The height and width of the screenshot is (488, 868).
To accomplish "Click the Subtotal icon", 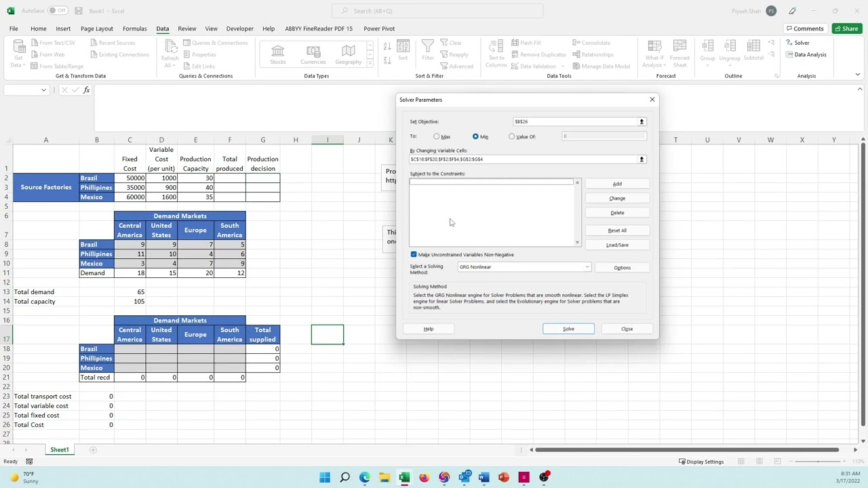I will pyautogui.click(x=753, y=50).
